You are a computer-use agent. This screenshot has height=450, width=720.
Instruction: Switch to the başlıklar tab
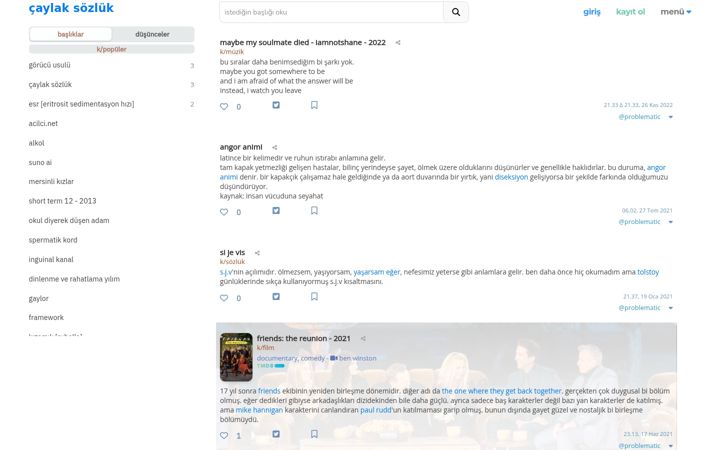click(x=70, y=34)
